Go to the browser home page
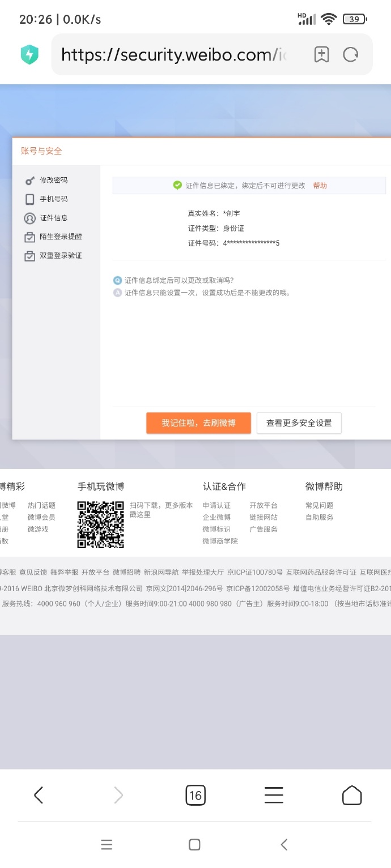The image size is (391, 868). pyautogui.click(x=352, y=795)
